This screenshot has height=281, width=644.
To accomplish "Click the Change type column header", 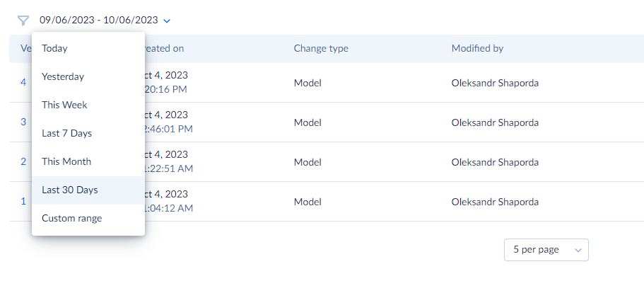I will [x=321, y=49].
